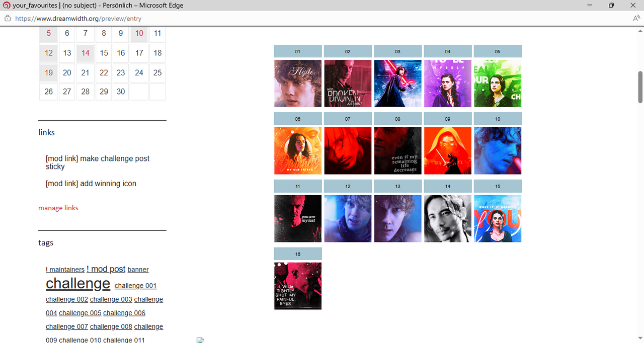Viewport: 644px width, 343px height.
Task: Open icon 15 with YOU text
Action: (x=498, y=219)
